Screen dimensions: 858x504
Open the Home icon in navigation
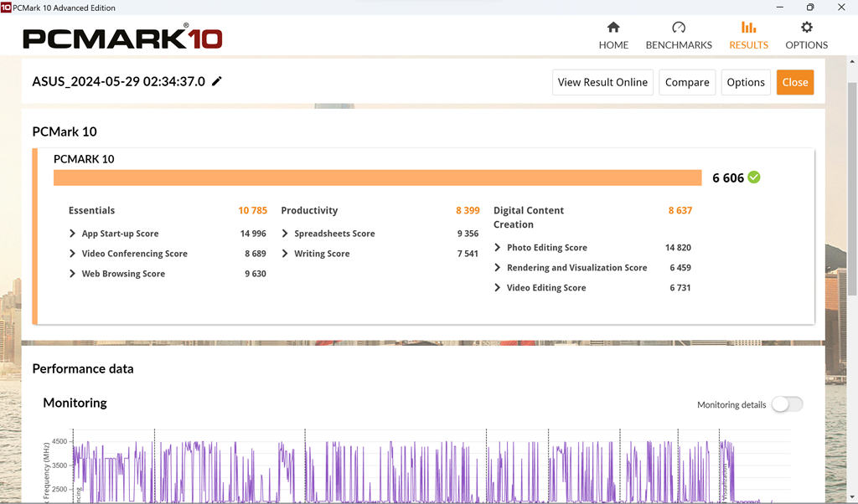pyautogui.click(x=613, y=28)
